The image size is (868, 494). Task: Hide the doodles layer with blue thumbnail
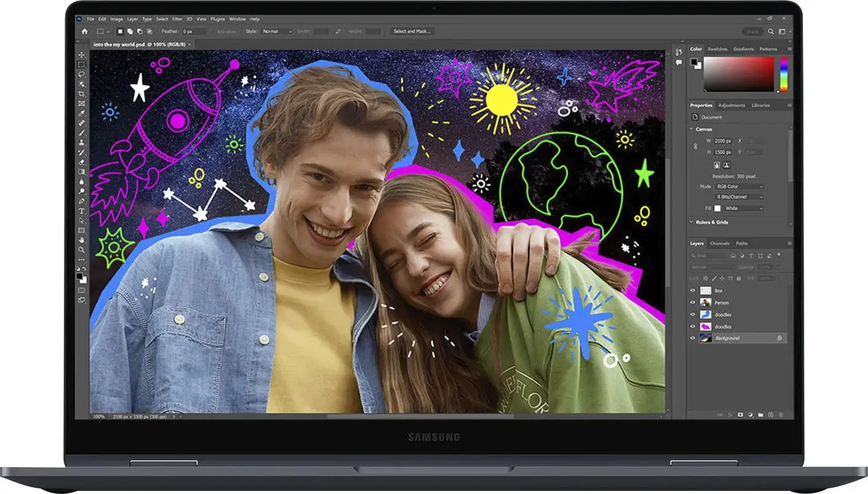tap(692, 315)
